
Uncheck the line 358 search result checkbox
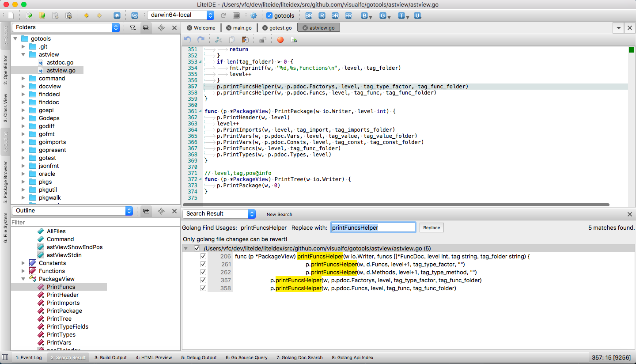click(203, 288)
